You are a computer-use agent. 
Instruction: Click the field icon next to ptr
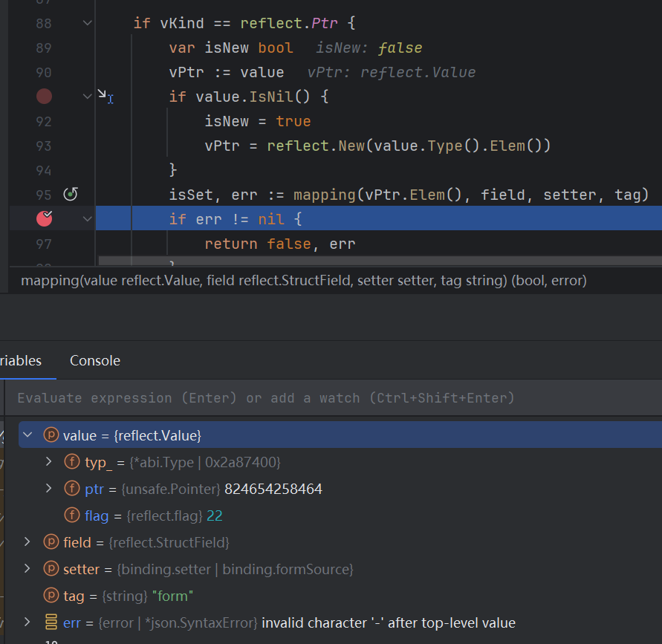click(x=72, y=489)
